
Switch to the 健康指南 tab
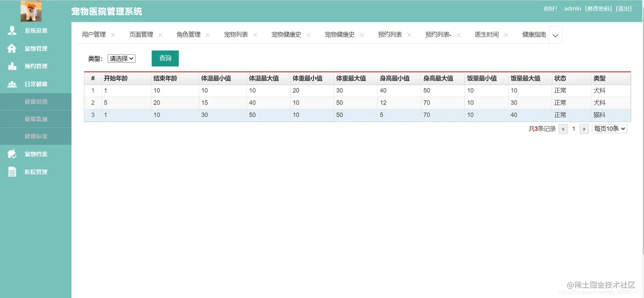tap(534, 35)
